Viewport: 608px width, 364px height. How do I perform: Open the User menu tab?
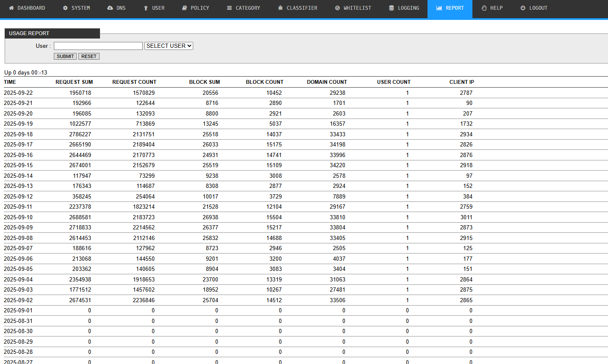[154, 8]
